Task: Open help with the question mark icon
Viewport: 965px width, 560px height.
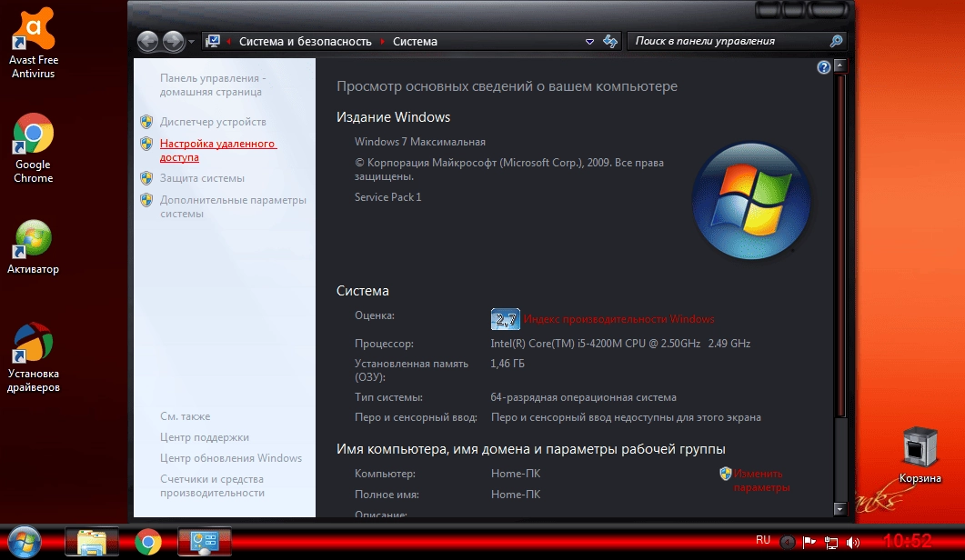Action: 823,67
